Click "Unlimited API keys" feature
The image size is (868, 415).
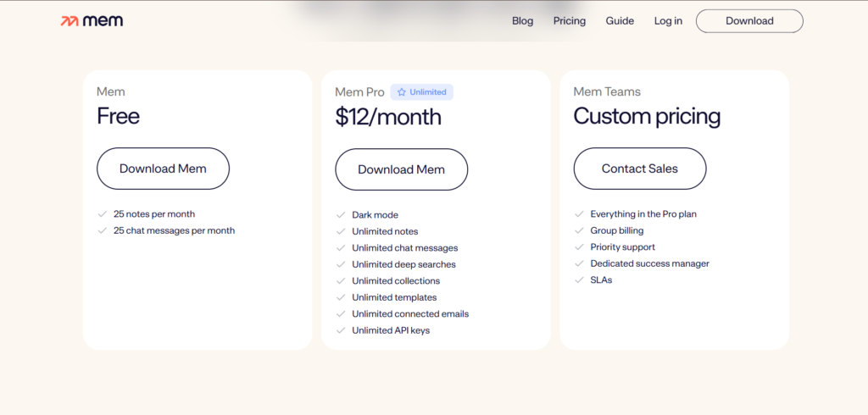click(x=391, y=330)
